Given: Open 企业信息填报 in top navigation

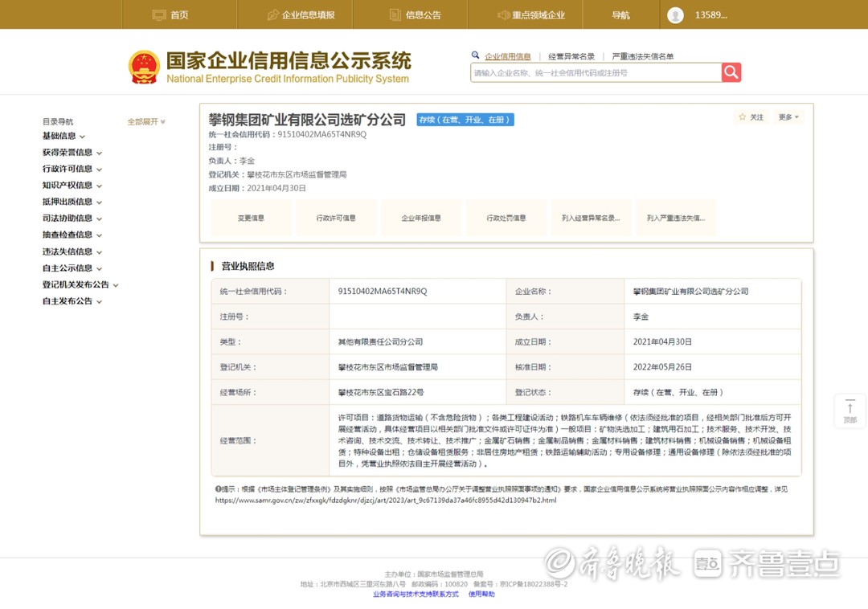Looking at the screenshot, I should (x=309, y=15).
